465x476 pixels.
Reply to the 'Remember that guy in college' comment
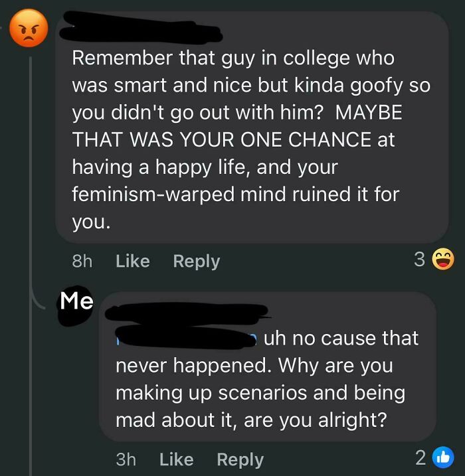pyautogui.click(x=196, y=261)
